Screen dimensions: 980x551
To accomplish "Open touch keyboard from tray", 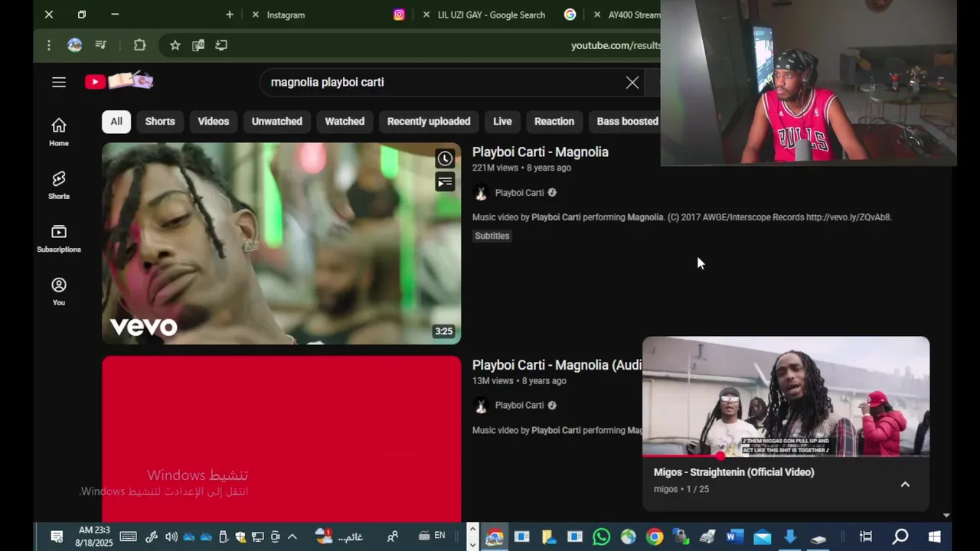I will tap(128, 537).
